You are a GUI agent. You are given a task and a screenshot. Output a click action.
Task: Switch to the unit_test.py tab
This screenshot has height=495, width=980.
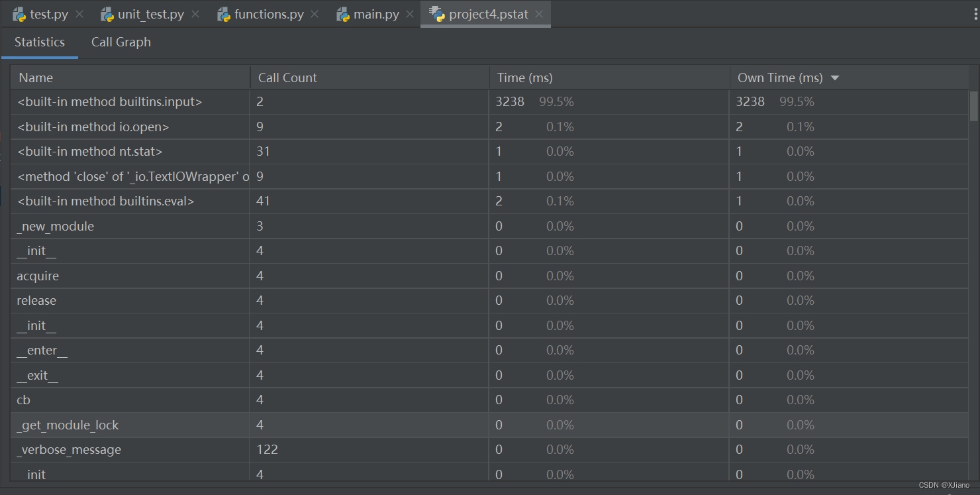click(151, 14)
